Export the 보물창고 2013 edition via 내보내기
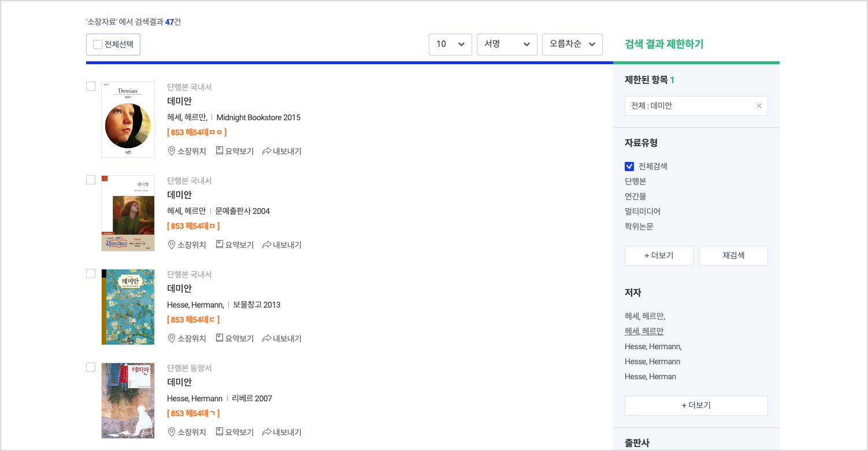Viewport: 868px width, 451px height. coord(282,338)
